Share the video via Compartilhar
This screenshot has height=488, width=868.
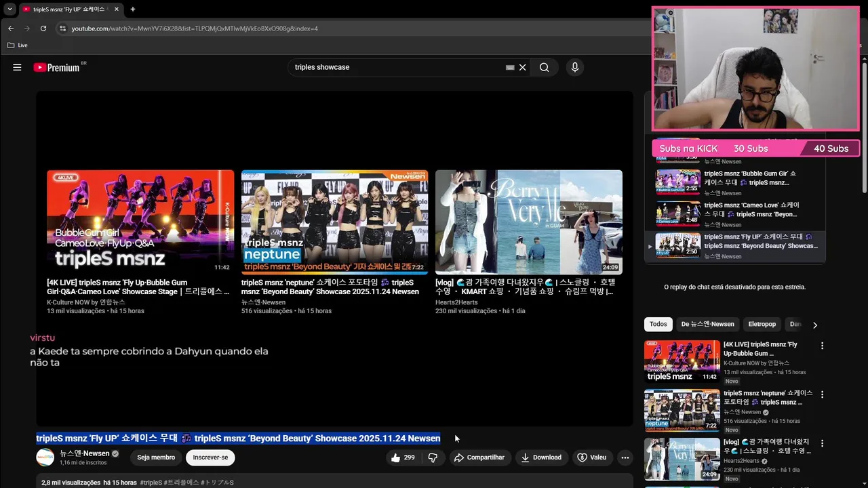coord(479,457)
